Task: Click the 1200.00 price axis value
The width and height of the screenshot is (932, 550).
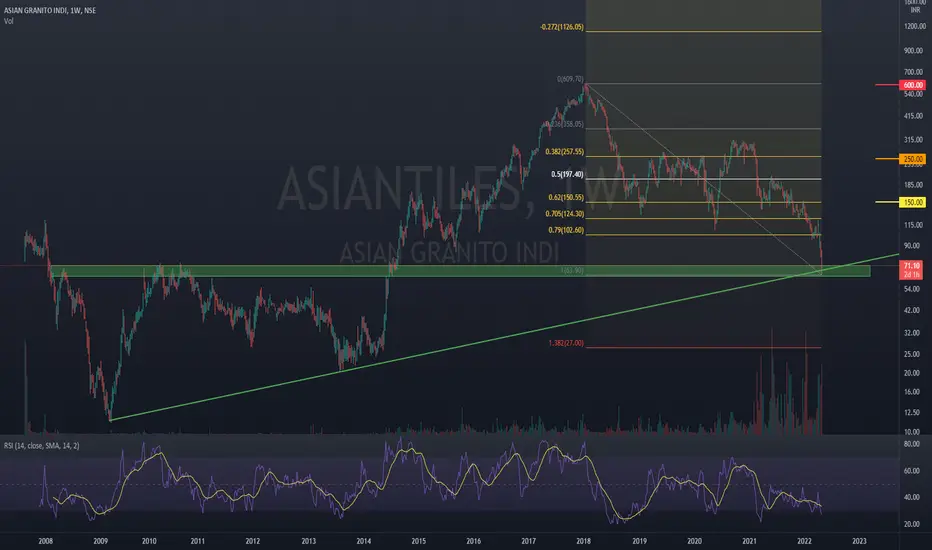Action: (x=914, y=27)
